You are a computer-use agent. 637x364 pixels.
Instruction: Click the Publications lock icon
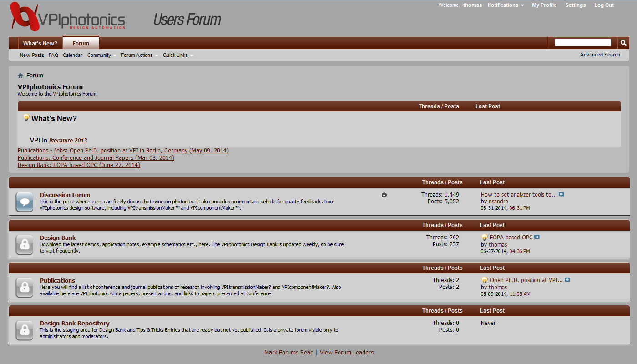(25, 288)
